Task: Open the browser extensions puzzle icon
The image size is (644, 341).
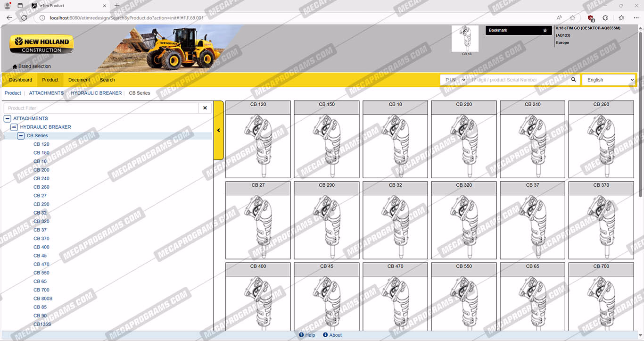Action: (x=605, y=18)
